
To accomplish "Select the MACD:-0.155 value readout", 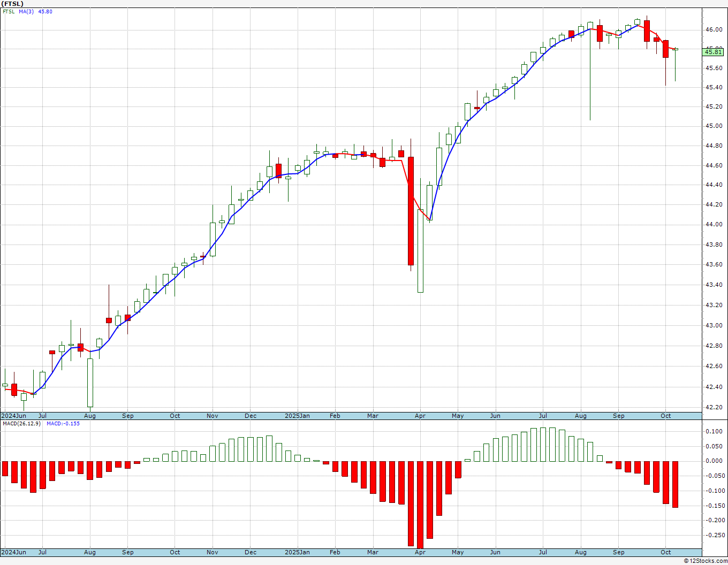I will coord(63,424).
